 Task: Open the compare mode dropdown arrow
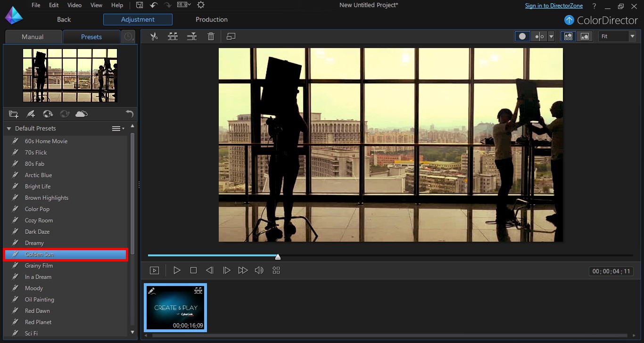pyautogui.click(x=551, y=37)
